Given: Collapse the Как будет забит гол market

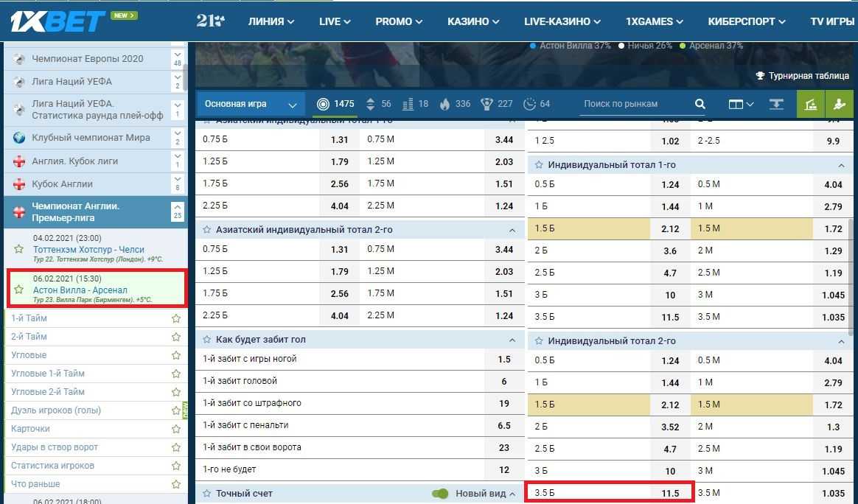Looking at the screenshot, I should tap(512, 340).
